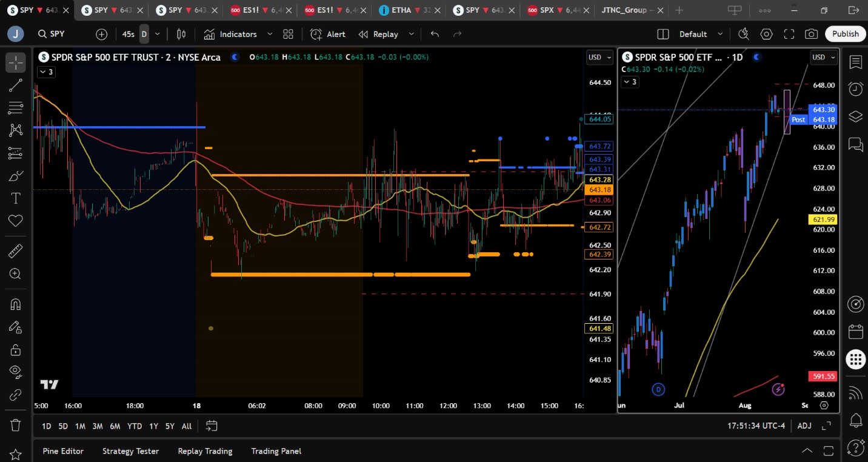
Task: Open the go to date calendar icon
Action: click(x=212, y=426)
